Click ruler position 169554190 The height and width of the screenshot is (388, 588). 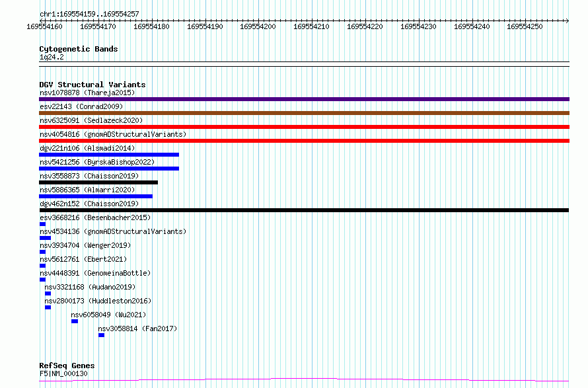205,26
